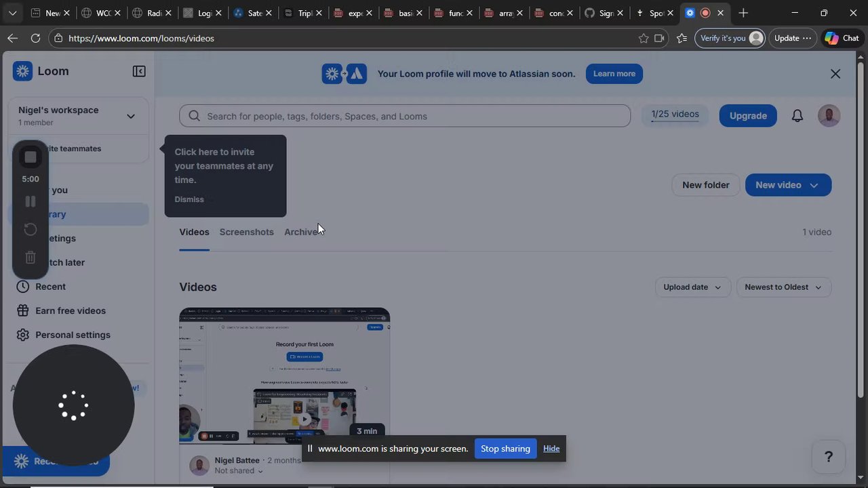
Task: Click Stop sharing button
Action: (505, 449)
